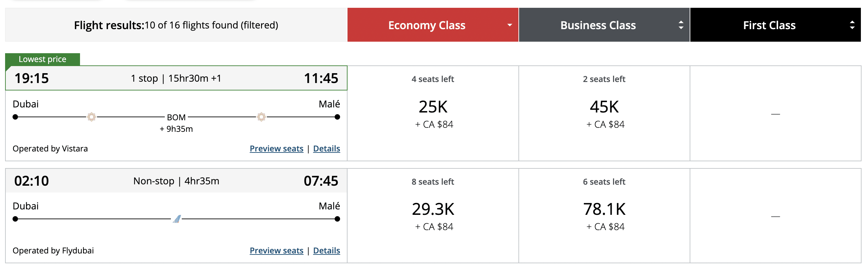Open Preview seats for the Vistara flight
The image size is (868, 267).
276,149
